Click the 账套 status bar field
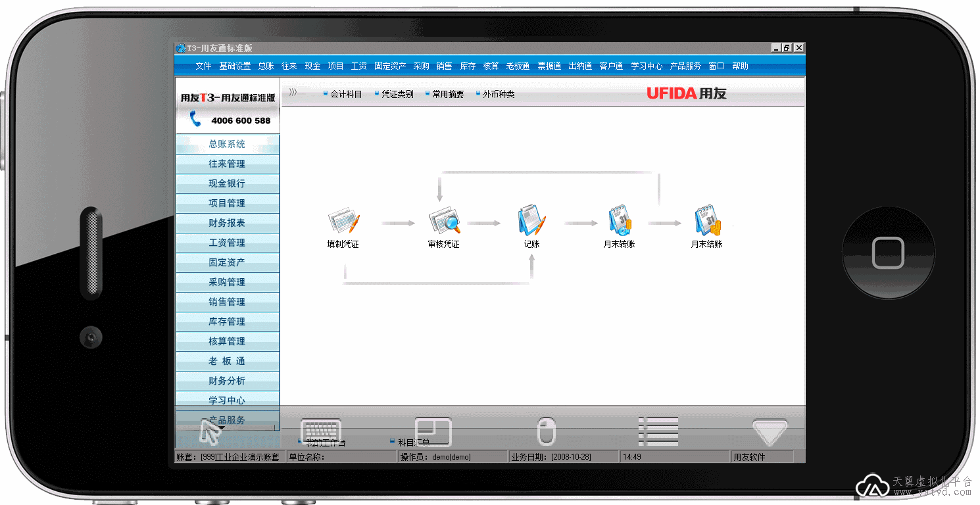The image size is (980, 505). pyautogui.click(x=230, y=457)
